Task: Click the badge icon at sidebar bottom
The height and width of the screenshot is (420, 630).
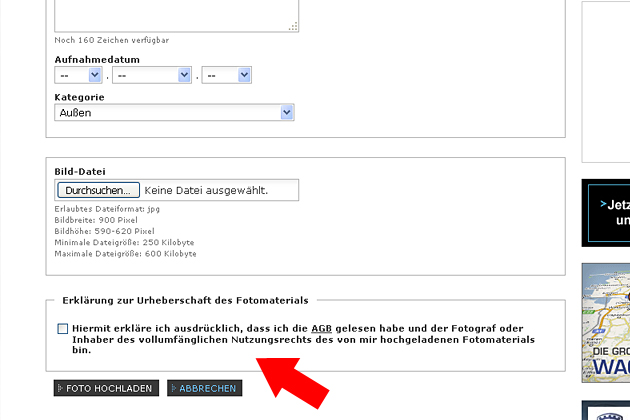Action: click(x=606, y=412)
